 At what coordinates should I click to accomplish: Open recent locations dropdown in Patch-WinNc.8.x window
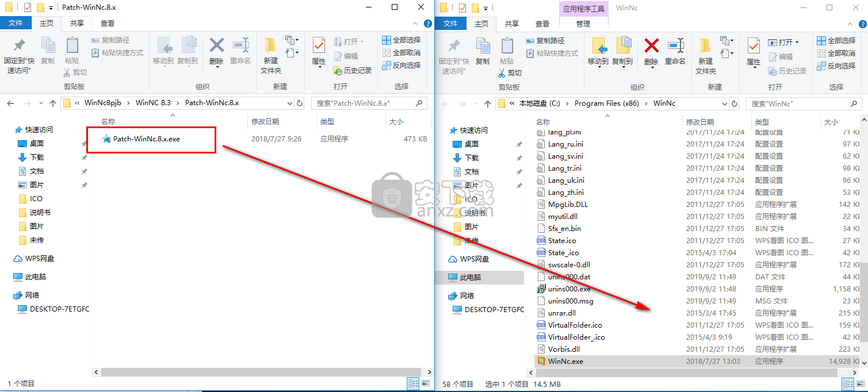point(40,103)
